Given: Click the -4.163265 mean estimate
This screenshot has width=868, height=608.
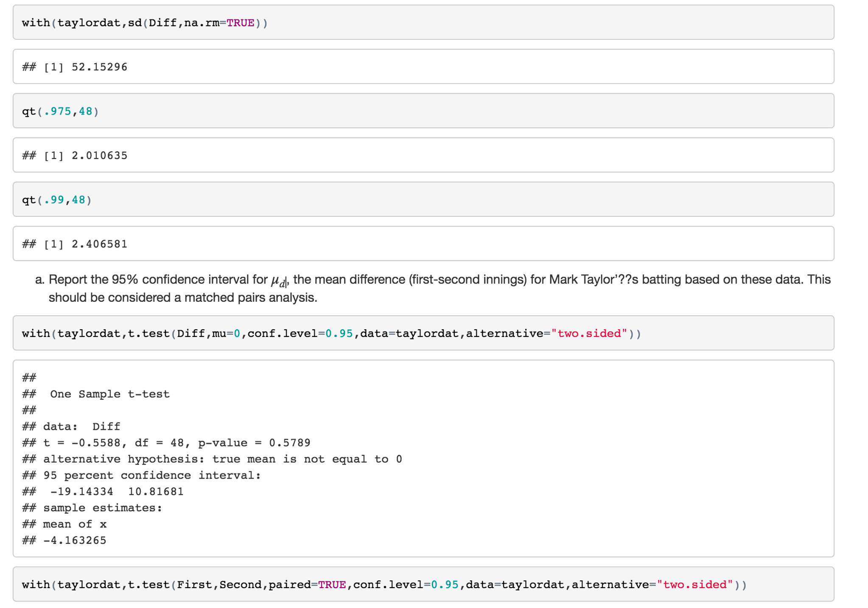Looking at the screenshot, I should click(x=75, y=541).
